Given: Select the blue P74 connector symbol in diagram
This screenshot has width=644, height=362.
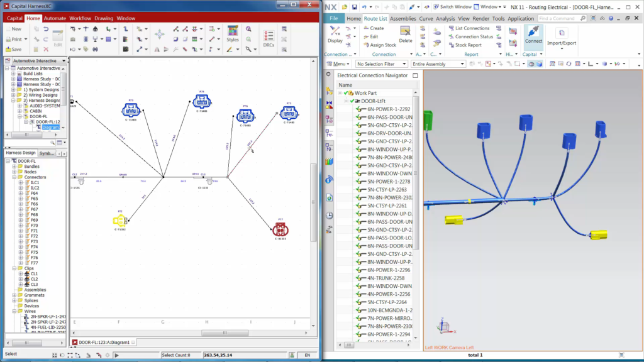Looking at the screenshot, I should click(202, 101).
